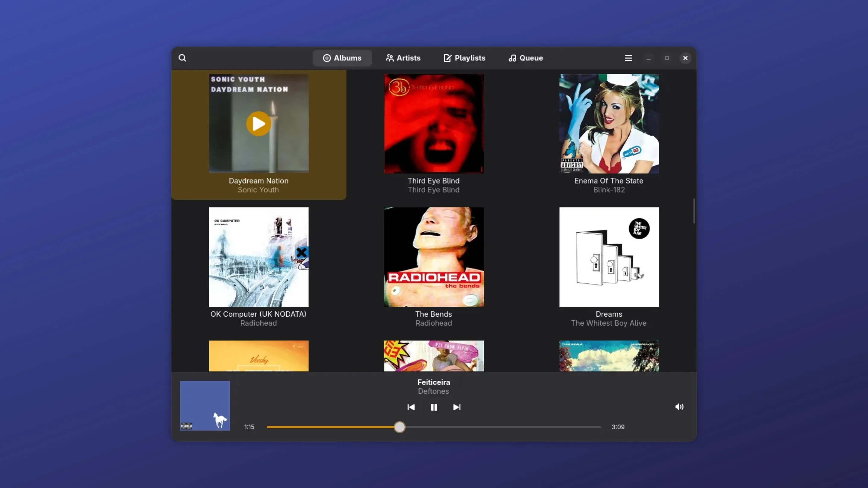Skip to the next track
Viewport: 868px width, 488px height.
457,407
